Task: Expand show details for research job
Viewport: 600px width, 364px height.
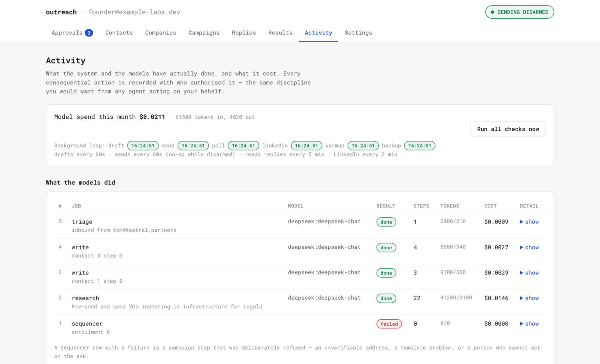Action: pyautogui.click(x=529, y=298)
